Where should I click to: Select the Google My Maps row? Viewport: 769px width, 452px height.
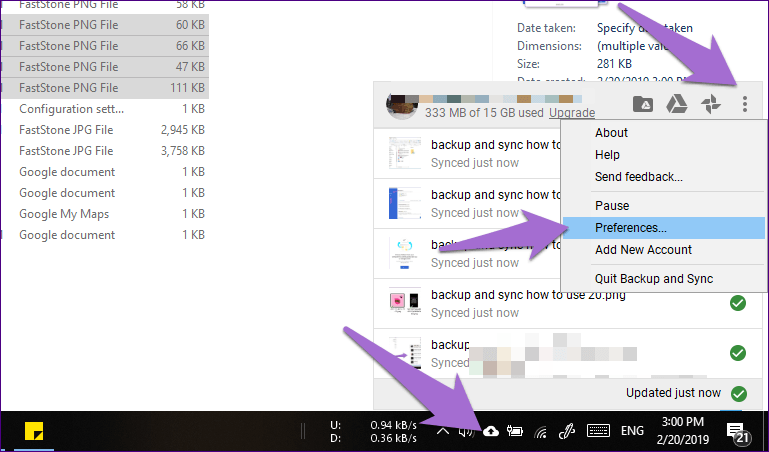tap(105, 214)
